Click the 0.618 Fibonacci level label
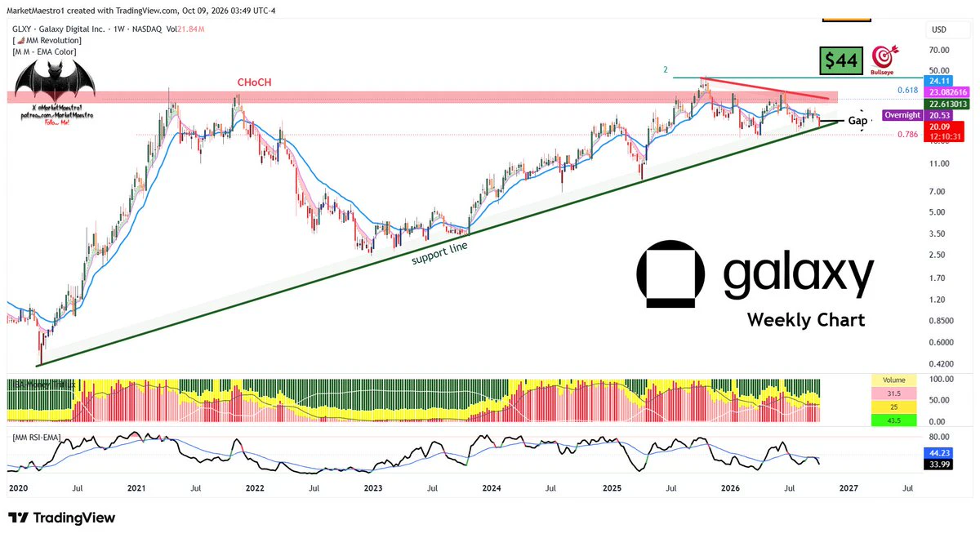Viewport: 980px width, 538px height. click(907, 90)
